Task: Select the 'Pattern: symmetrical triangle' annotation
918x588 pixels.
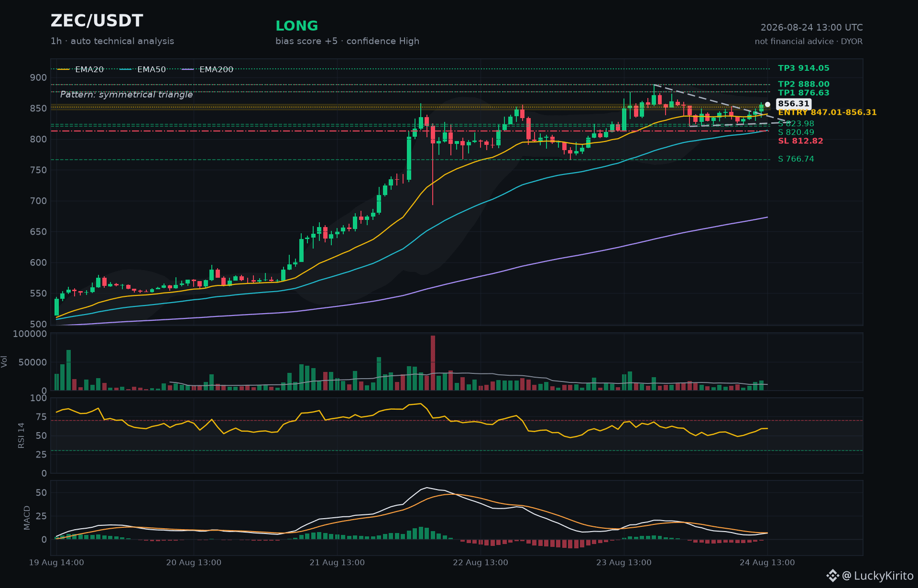Action: tap(127, 95)
